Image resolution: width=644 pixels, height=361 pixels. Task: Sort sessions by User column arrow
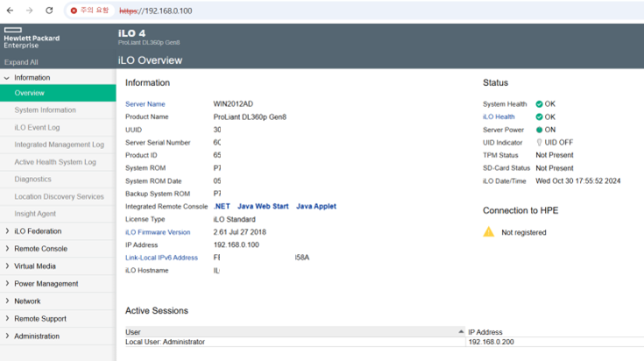point(461,331)
